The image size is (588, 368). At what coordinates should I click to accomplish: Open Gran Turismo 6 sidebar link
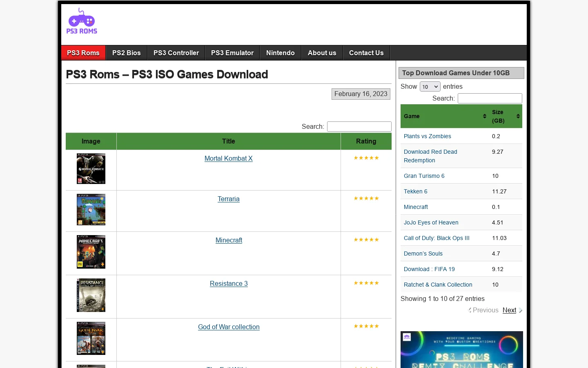pyautogui.click(x=424, y=176)
